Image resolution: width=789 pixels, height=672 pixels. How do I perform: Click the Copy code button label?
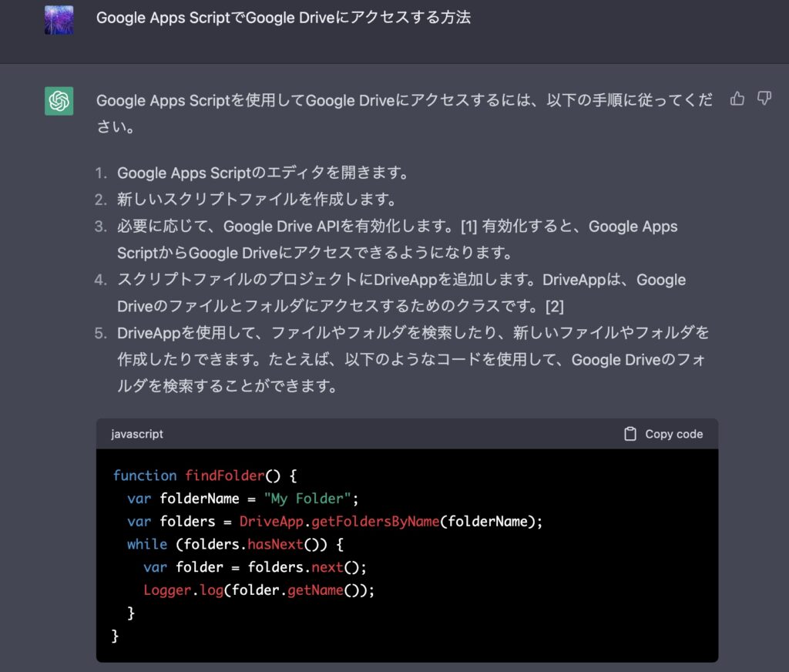coord(673,434)
